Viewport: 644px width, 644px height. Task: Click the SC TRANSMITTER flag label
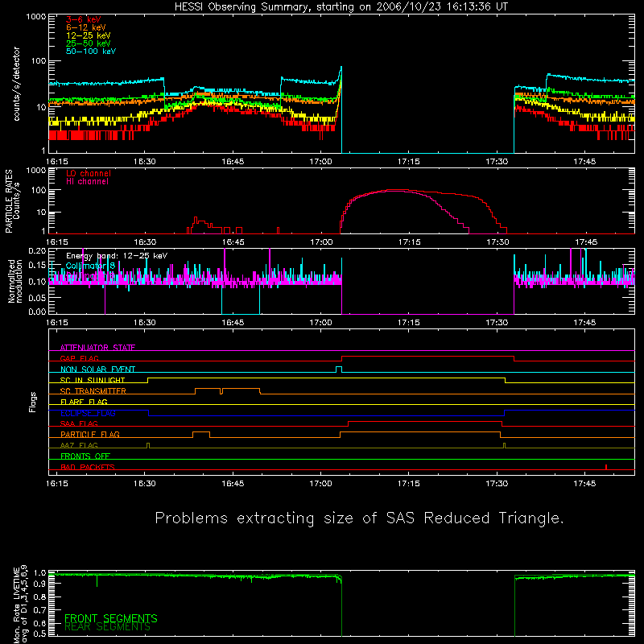pos(93,391)
